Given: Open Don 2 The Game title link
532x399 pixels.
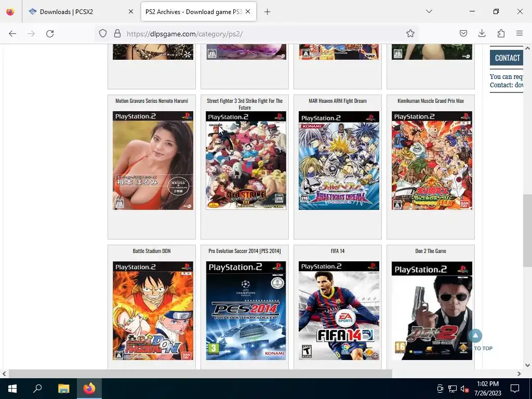Looking at the screenshot, I should [431, 251].
